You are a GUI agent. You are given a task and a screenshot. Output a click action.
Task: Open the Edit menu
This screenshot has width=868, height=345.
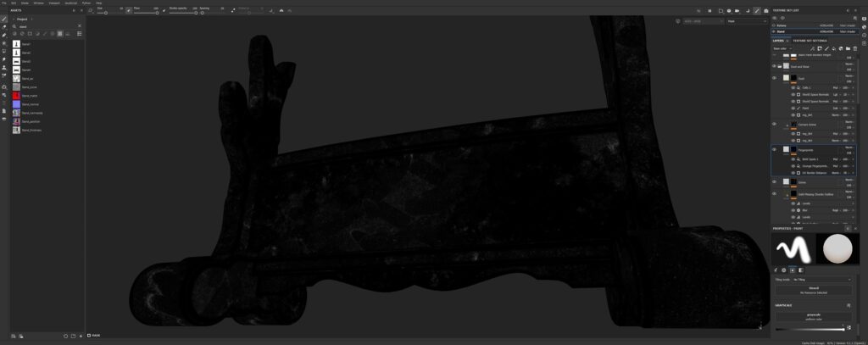click(14, 3)
